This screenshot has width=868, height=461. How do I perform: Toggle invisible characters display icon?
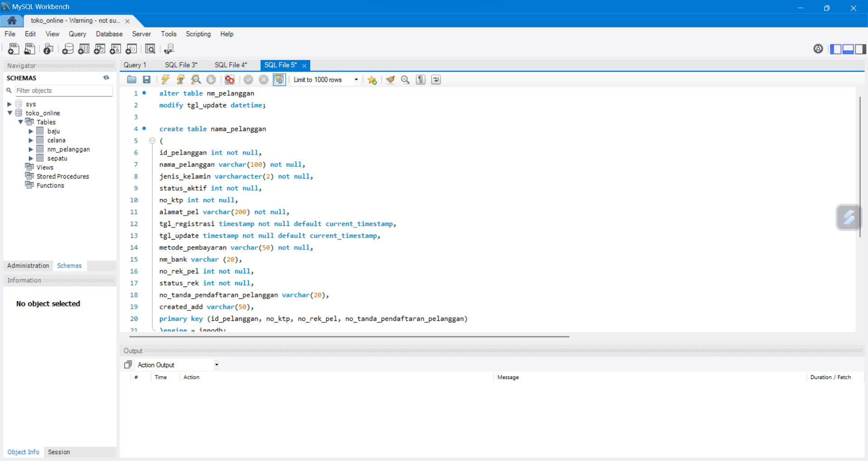[x=421, y=80]
